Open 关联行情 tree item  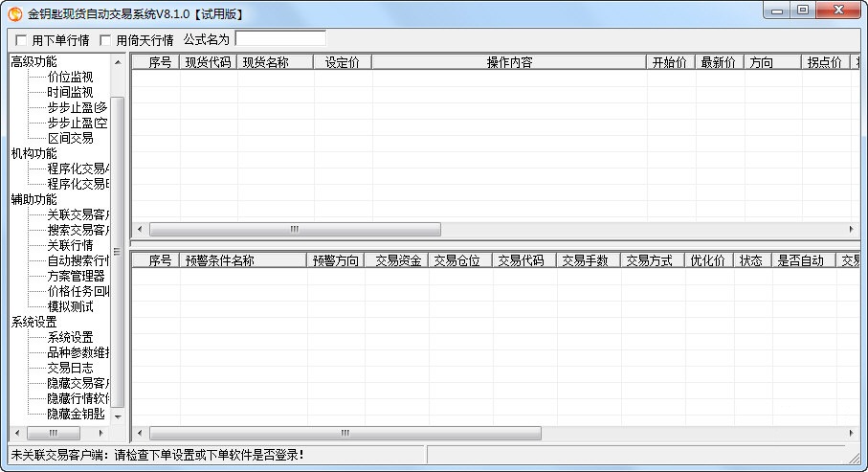[70, 245]
